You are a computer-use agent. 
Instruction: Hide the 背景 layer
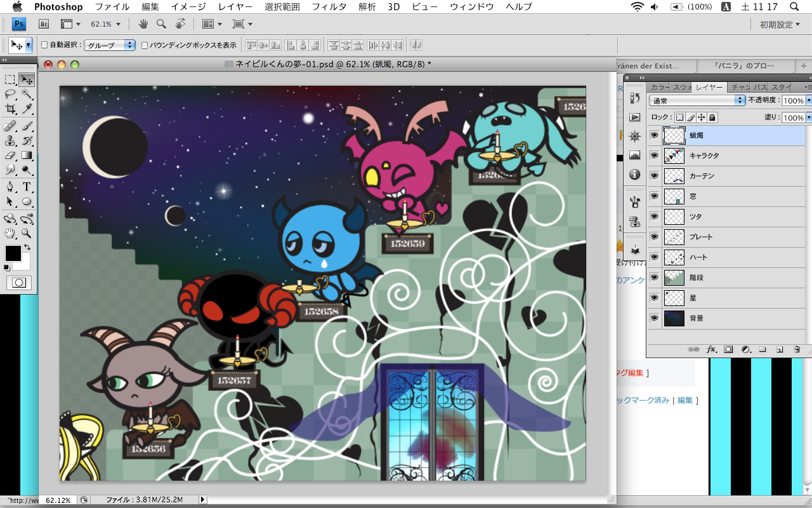click(x=654, y=318)
